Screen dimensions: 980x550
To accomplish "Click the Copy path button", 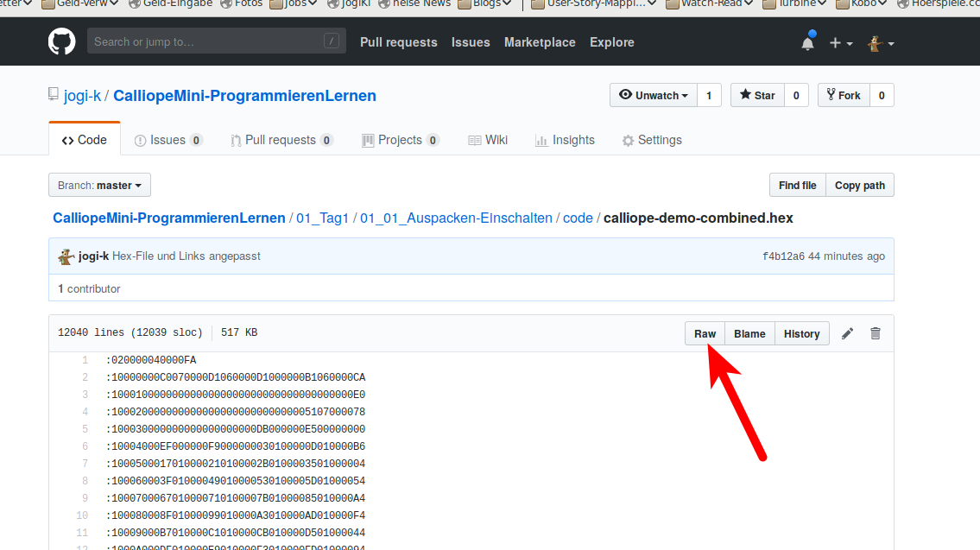I will click(x=859, y=185).
